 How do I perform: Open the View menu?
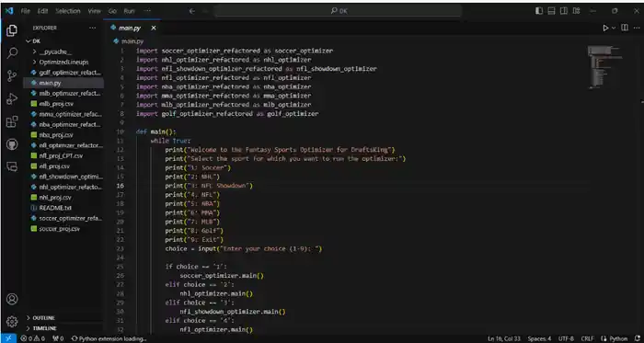(95, 11)
